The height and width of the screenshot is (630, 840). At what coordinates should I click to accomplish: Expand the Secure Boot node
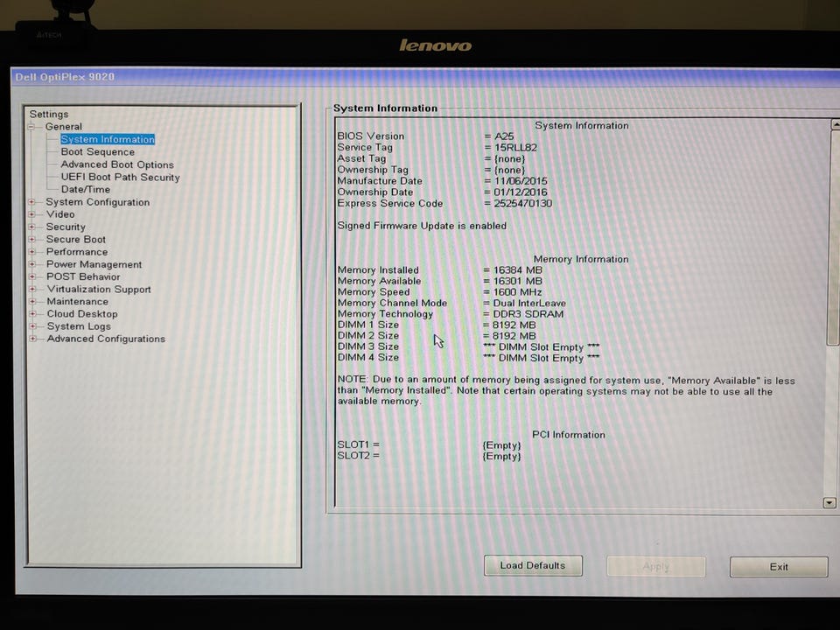point(31,240)
